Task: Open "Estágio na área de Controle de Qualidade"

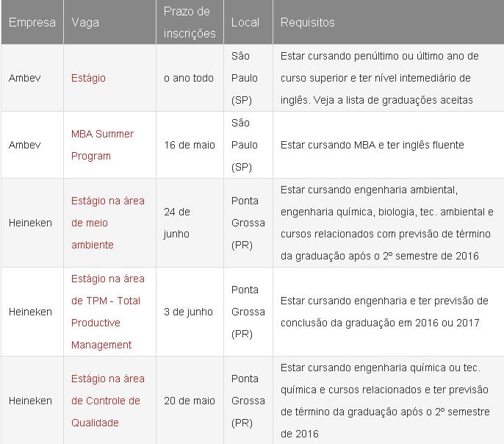Action: [107, 401]
